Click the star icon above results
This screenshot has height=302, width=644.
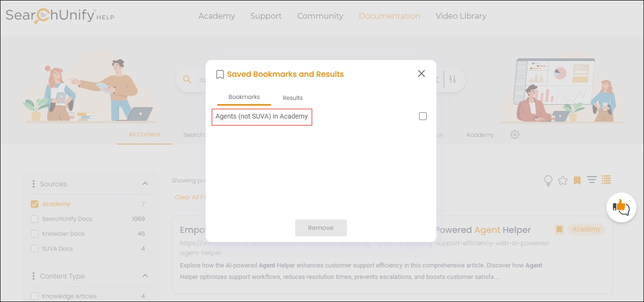coord(563,181)
